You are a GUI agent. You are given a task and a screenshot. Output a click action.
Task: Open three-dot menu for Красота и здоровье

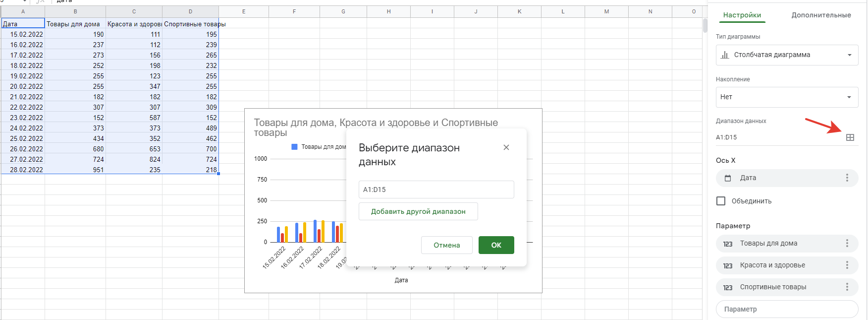847,265
